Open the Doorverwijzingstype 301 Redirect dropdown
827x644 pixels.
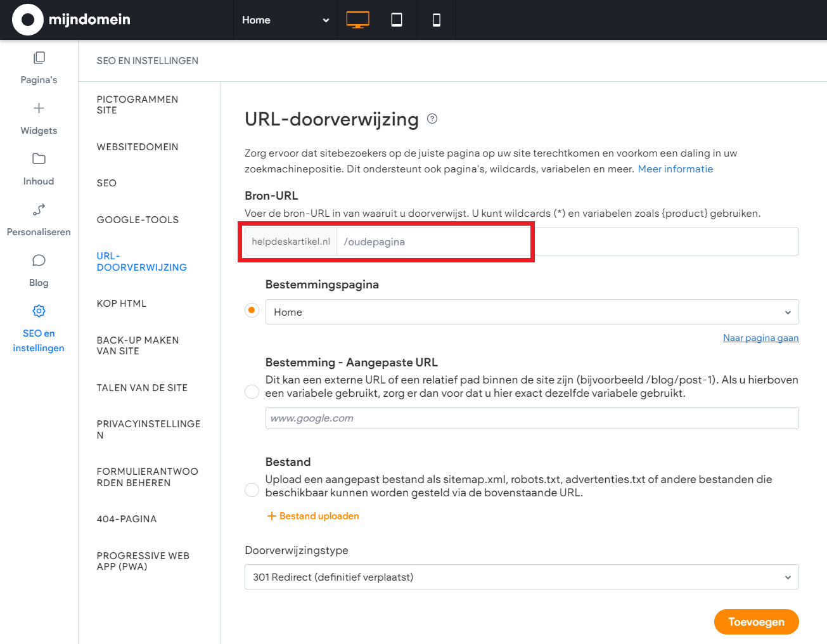[521, 577]
